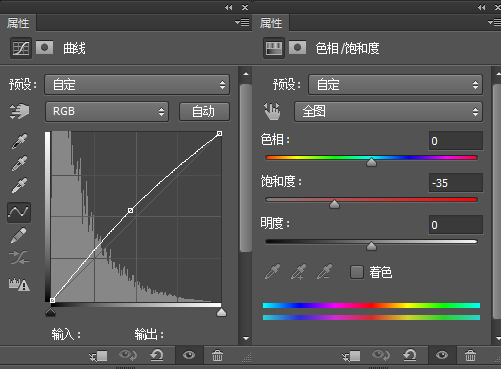The height and width of the screenshot is (369, 501).
Task: Collapse the Hue/Saturation panel with double arrows
Action: pos(481,7)
